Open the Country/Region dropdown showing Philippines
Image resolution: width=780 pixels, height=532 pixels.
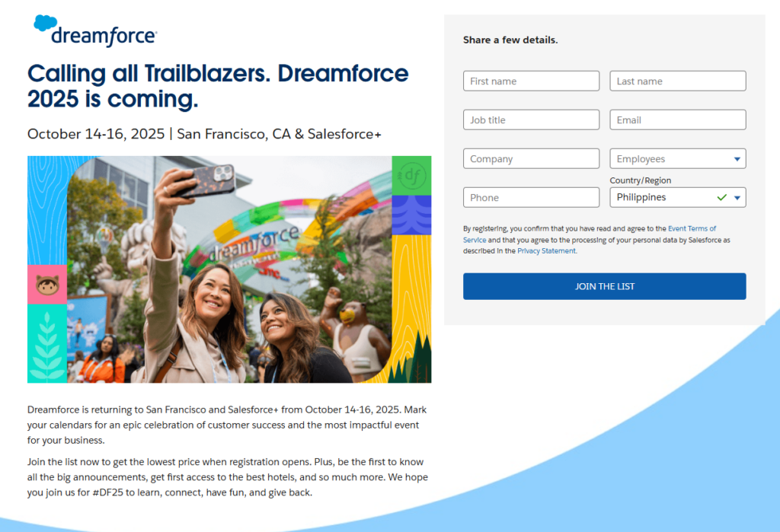point(677,197)
